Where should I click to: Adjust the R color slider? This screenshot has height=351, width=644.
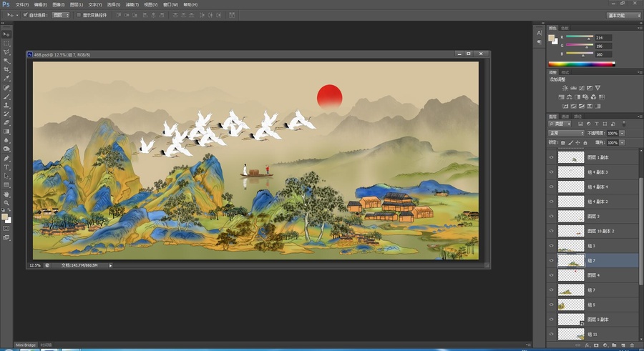[x=580, y=36]
